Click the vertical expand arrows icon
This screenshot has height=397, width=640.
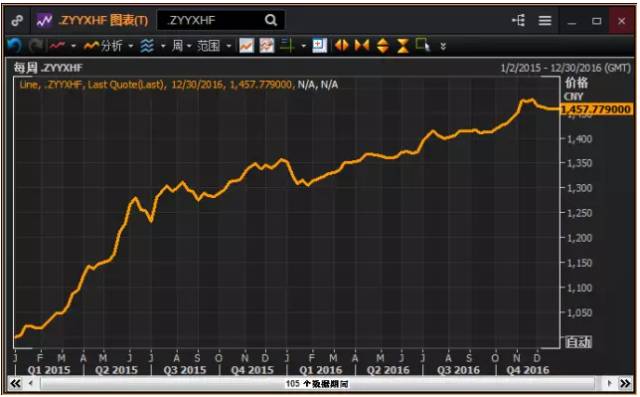pyautogui.click(x=382, y=45)
